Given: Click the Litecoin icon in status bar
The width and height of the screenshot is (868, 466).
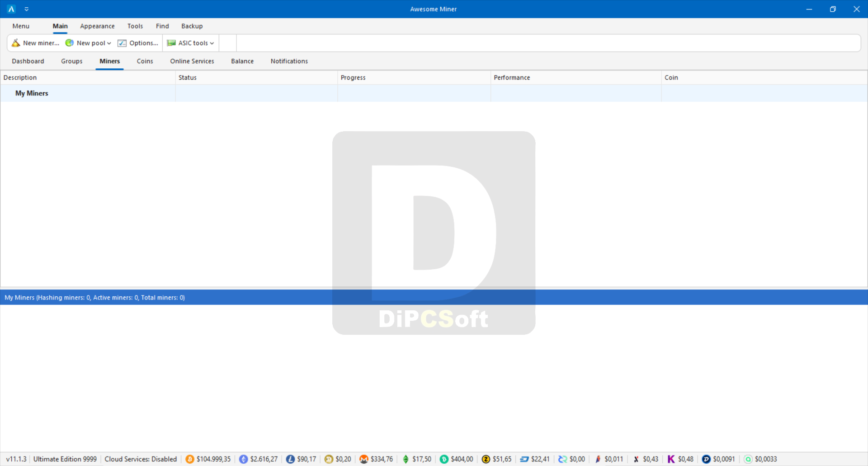Looking at the screenshot, I should 290,459.
